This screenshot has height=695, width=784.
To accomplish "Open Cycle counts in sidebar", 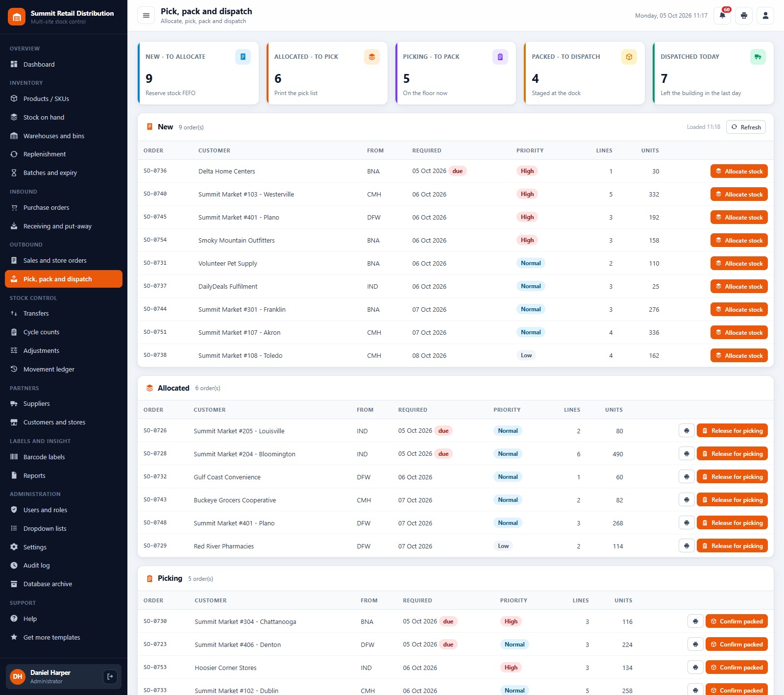I will pyautogui.click(x=64, y=332).
